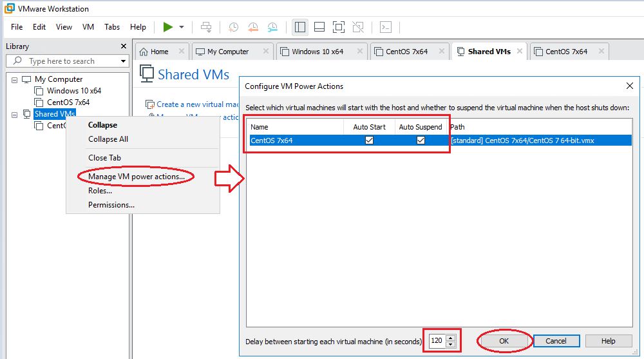
Task: Click the VMware Workstation title bar logo
Action: [x=10, y=8]
